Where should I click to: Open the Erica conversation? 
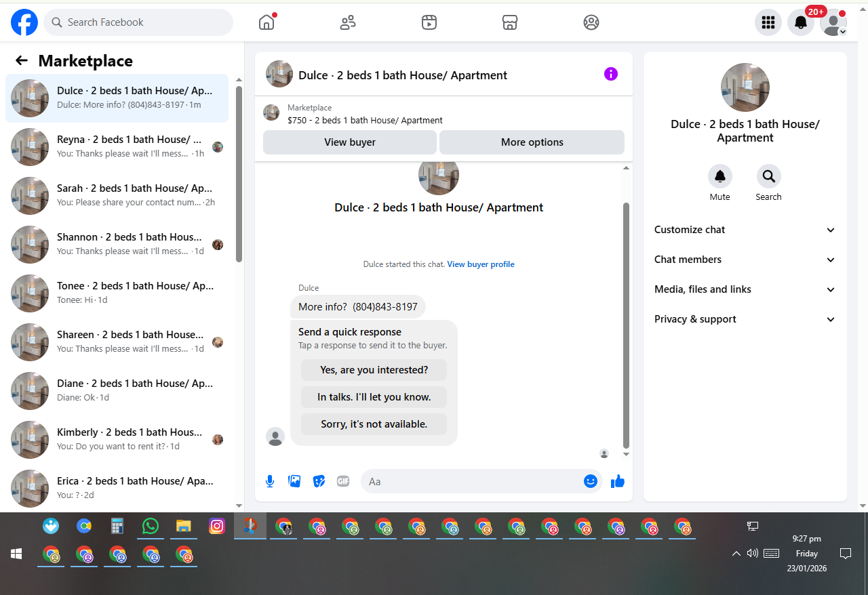pos(117,489)
